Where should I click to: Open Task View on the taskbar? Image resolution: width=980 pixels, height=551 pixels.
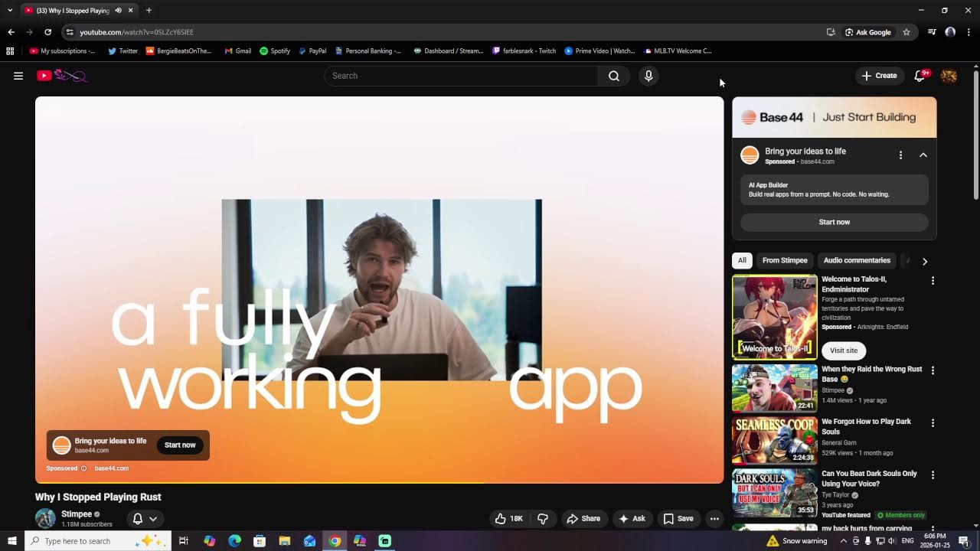(184, 541)
